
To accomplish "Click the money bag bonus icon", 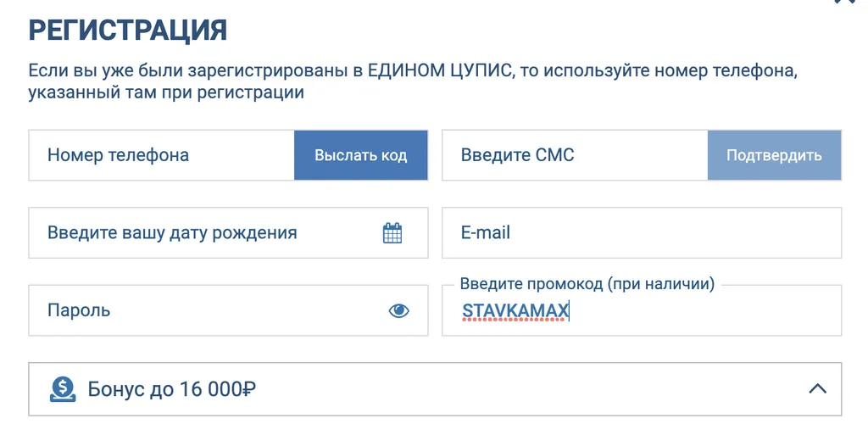I will (62, 389).
